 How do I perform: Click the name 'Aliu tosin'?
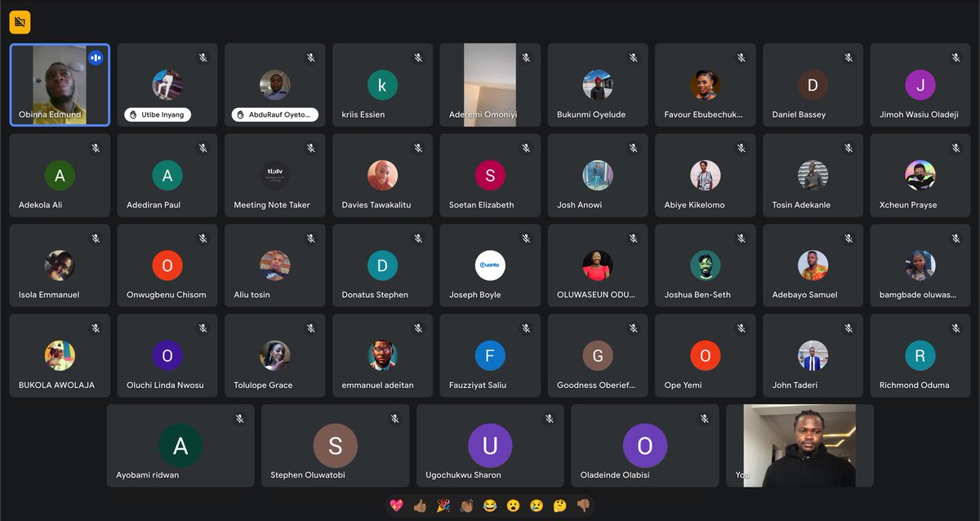tap(252, 295)
